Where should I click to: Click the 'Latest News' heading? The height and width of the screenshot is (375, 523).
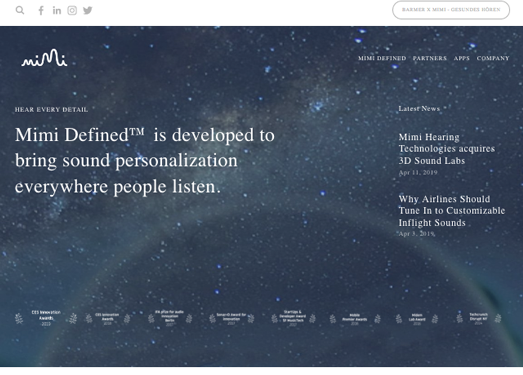(x=419, y=108)
